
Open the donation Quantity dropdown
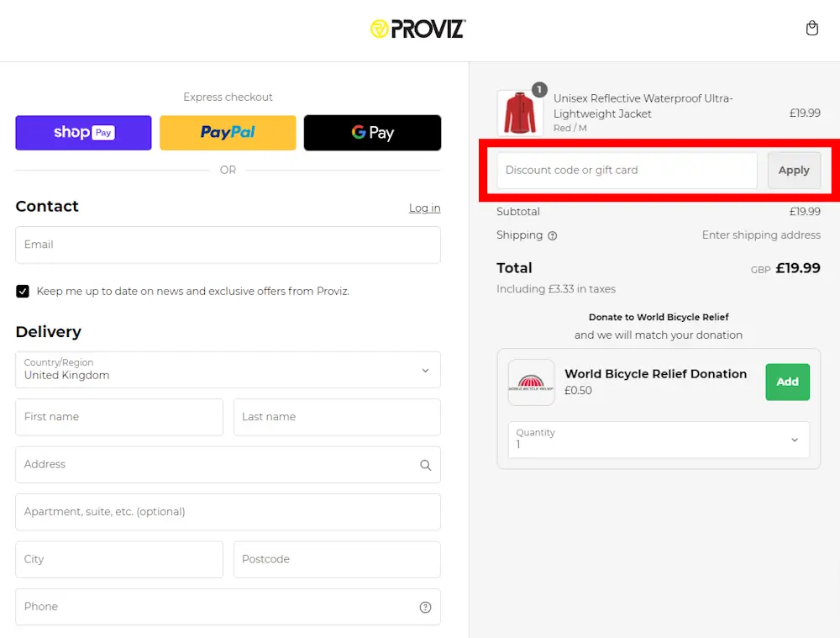(659, 440)
